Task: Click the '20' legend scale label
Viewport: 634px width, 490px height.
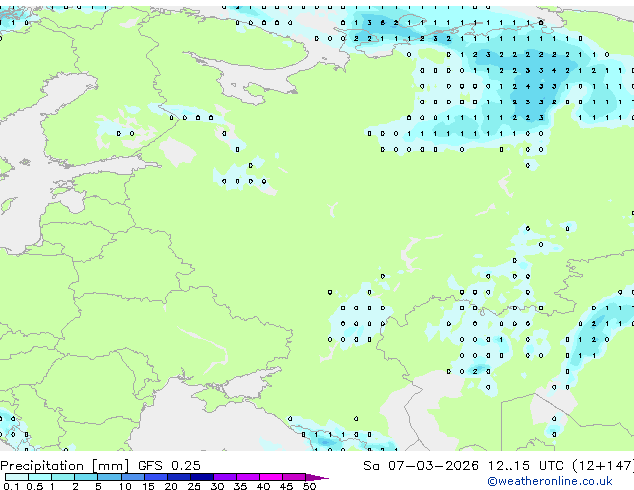Action: click(171, 486)
